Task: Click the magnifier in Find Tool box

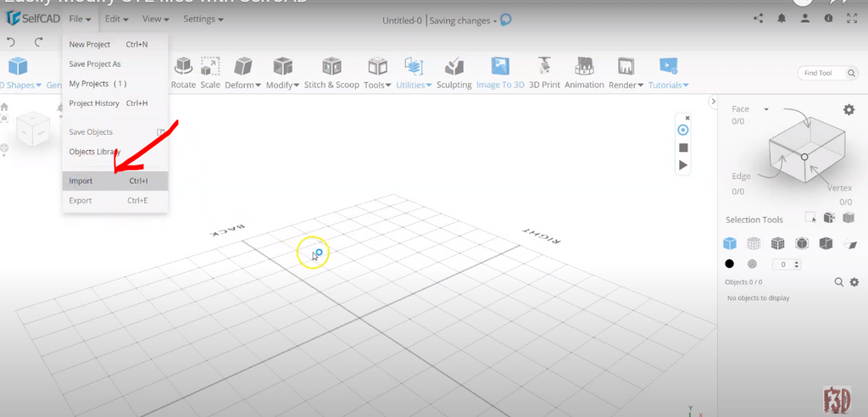Action: (x=851, y=73)
